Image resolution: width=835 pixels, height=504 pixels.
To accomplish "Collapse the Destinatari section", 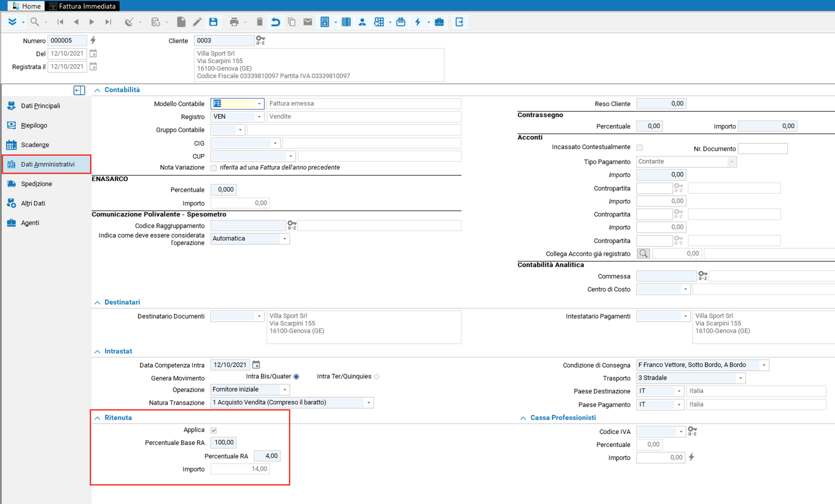I will click(97, 303).
